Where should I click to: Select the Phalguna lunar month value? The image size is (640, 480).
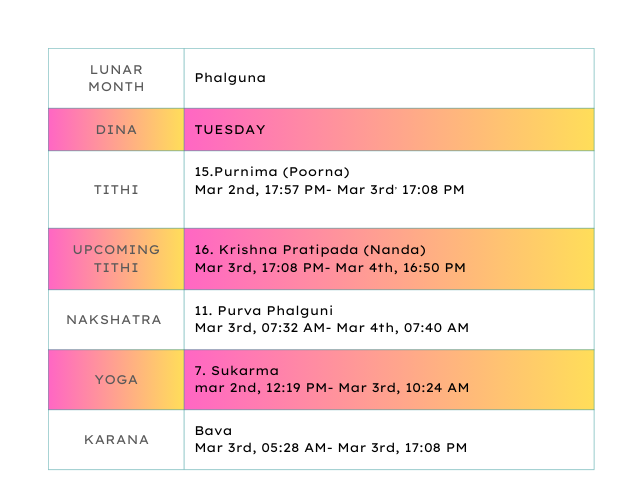pos(230,78)
